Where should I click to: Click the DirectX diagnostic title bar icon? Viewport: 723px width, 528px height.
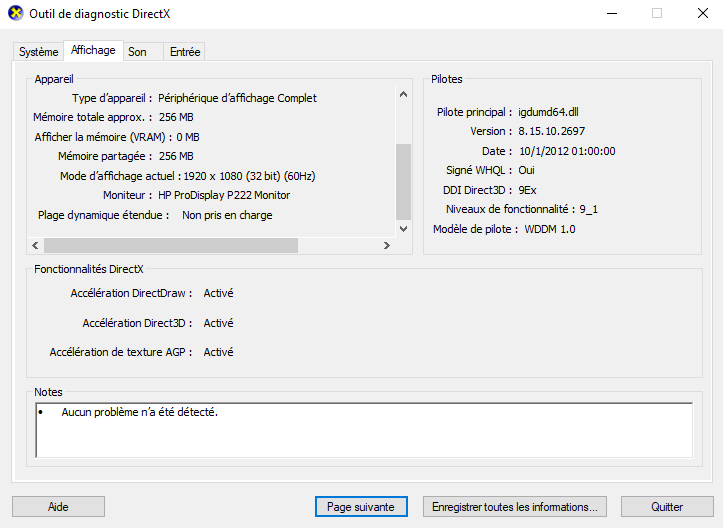coord(16,13)
